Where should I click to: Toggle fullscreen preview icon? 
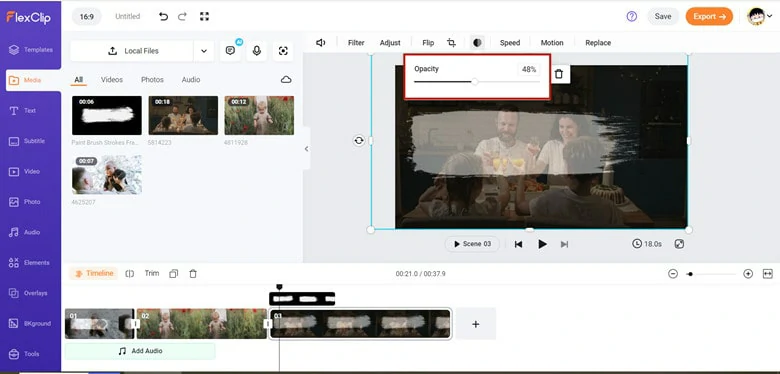680,244
